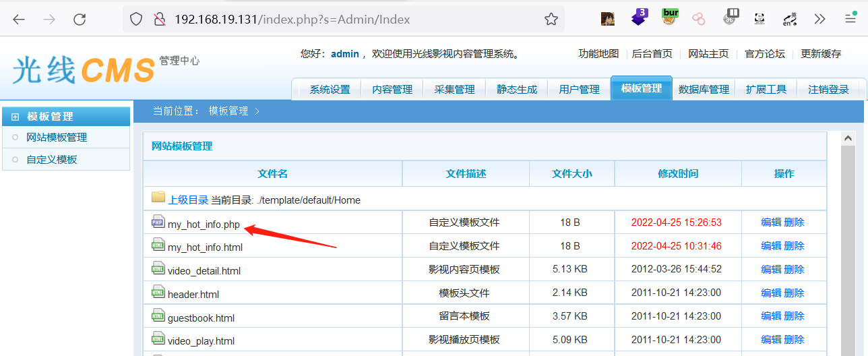Reload the page with the refresh icon

[80, 20]
